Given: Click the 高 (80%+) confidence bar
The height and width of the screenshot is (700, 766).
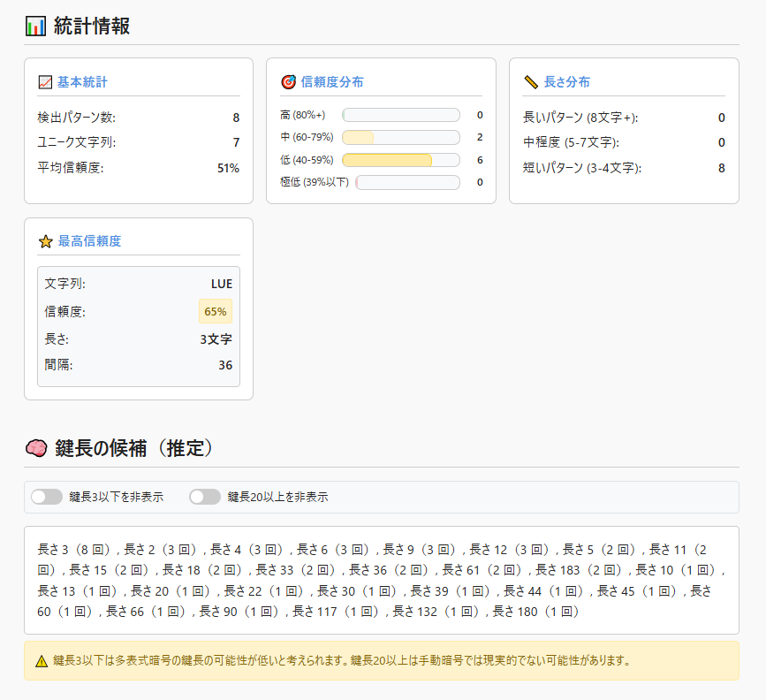Looking at the screenshot, I should pyautogui.click(x=400, y=115).
